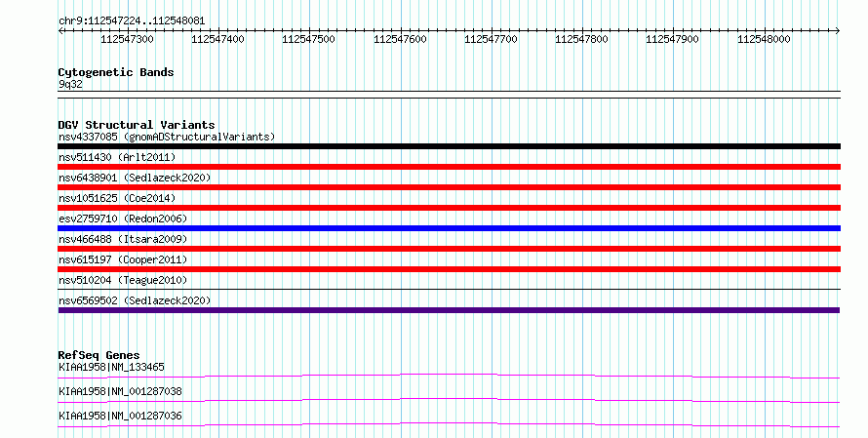
Task: Click the blue esv2759710 variant bar
Action: pos(449,228)
